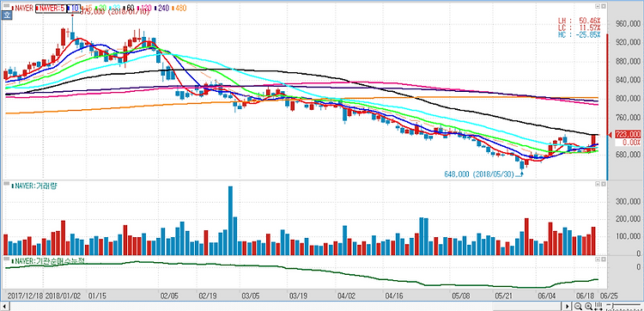The image size is (644, 311).
Task: Maximize the 기관순매수누적 indicator panel
Action: coord(604,260)
